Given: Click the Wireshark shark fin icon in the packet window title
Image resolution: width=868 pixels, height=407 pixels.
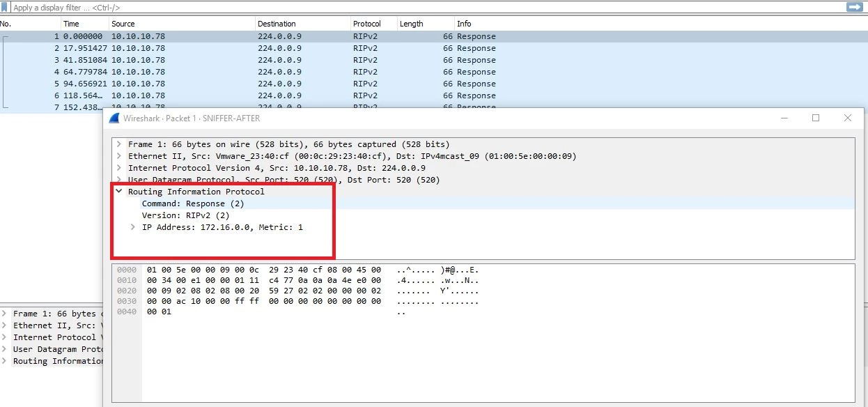Looking at the screenshot, I should (114, 118).
